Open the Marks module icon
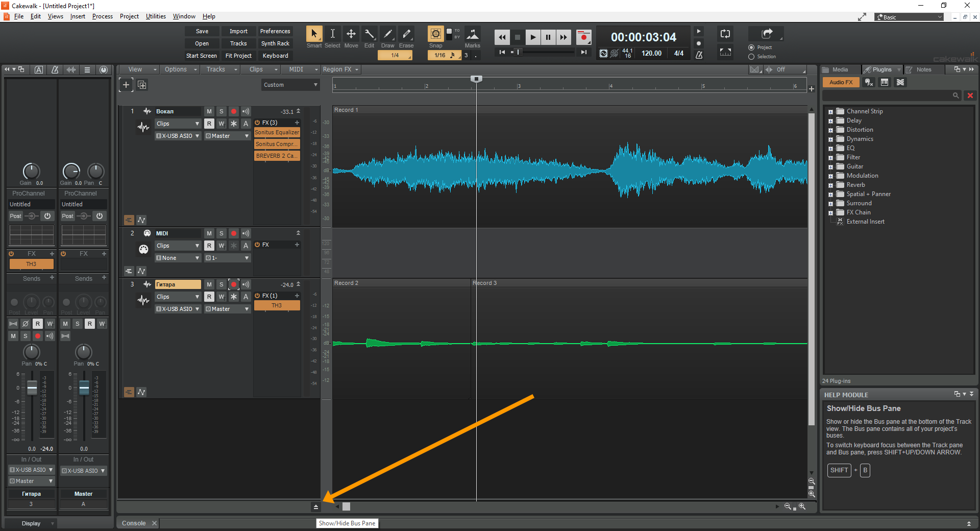The width and height of the screenshot is (980, 531). 473,34
